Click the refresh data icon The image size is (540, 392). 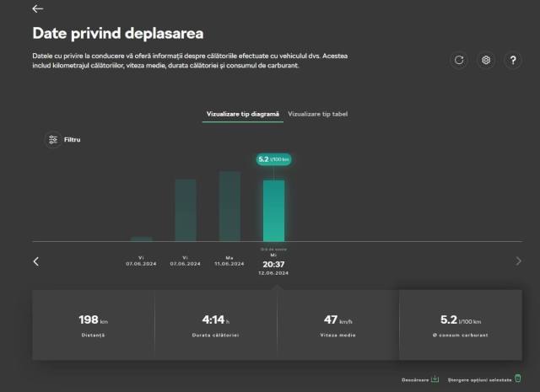459,60
